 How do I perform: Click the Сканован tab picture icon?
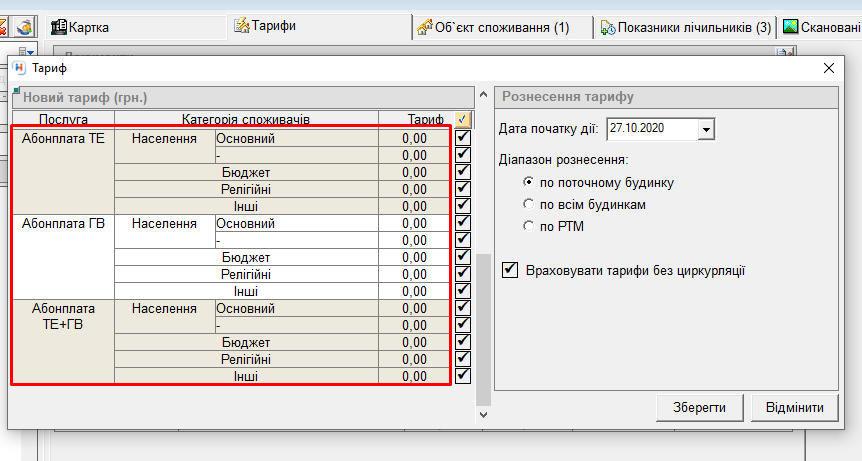[x=790, y=26]
